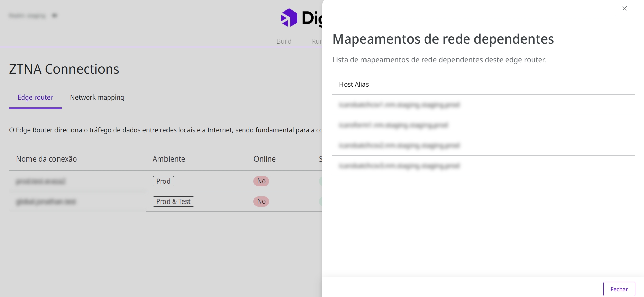Screen dimensions: 644x297
Task: Switch to the Network mapping tab
Action: (97, 98)
